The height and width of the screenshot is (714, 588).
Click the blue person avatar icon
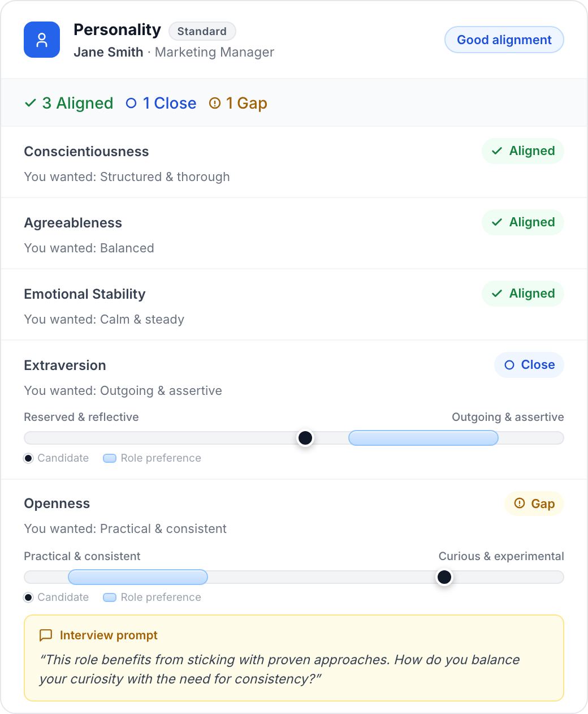click(42, 40)
